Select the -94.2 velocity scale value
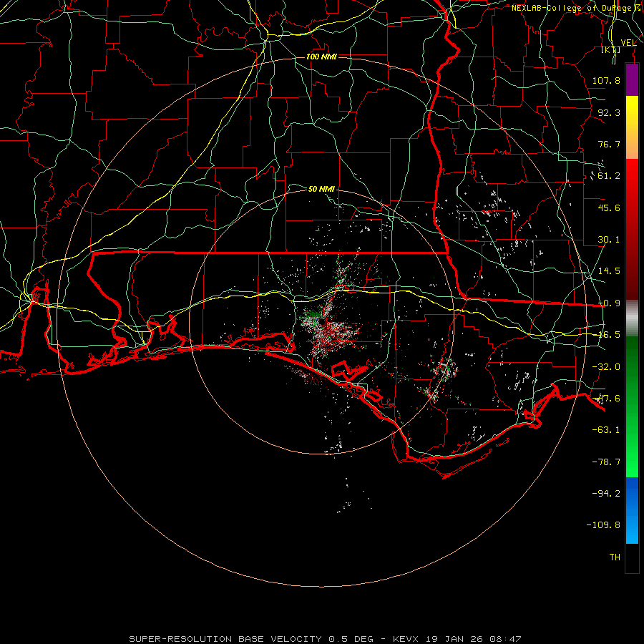 click(606, 494)
